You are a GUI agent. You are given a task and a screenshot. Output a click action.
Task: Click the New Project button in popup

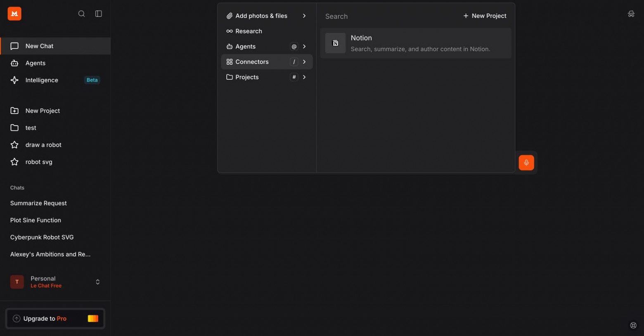point(485,16)
